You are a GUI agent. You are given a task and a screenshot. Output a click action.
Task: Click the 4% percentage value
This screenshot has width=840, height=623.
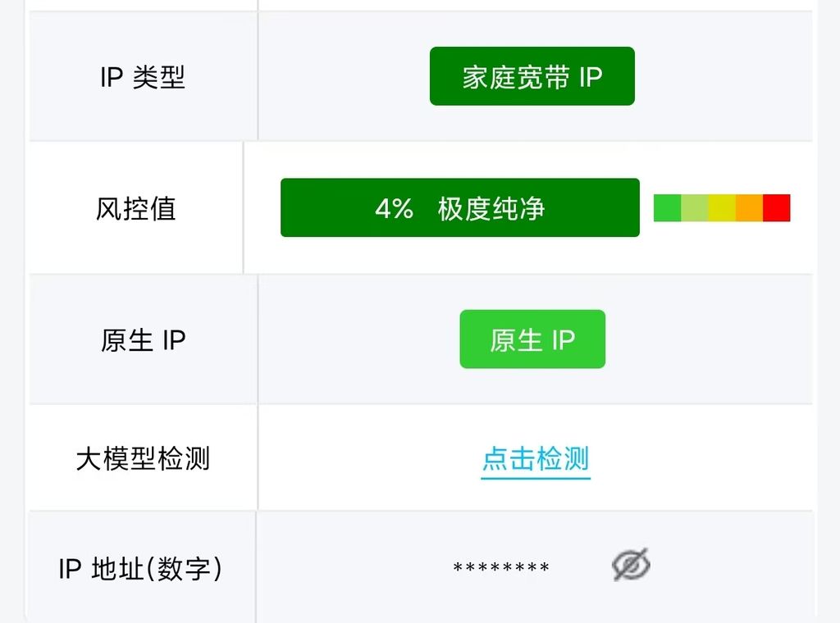tap(395, 208)
